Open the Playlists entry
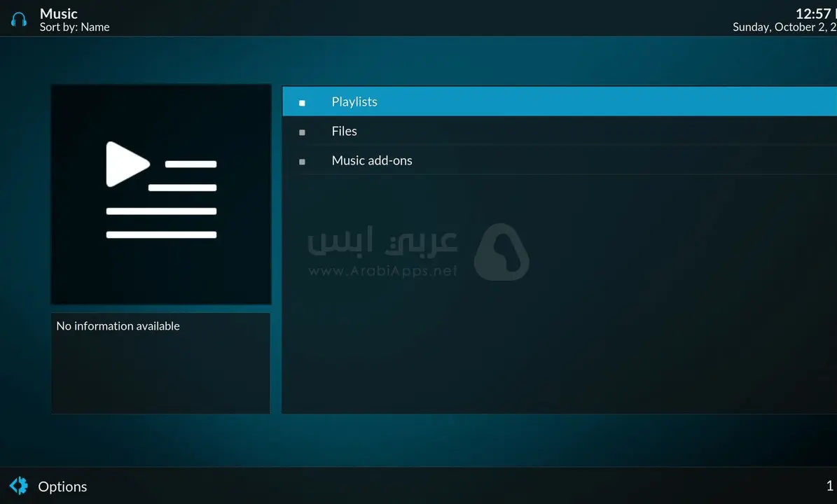837x504 pixels. (354, 101)
